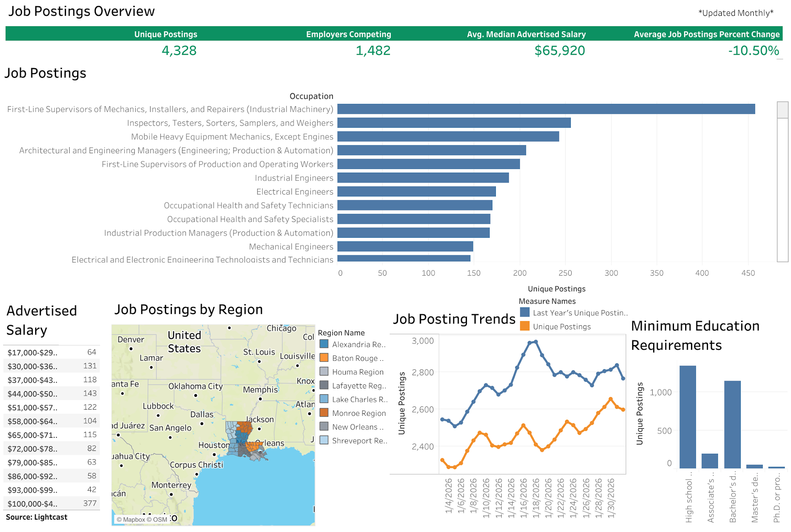Open the Mapbox attribution link
Image resolution: width=791 pixels, height=532 pixels.
(133, 520)
